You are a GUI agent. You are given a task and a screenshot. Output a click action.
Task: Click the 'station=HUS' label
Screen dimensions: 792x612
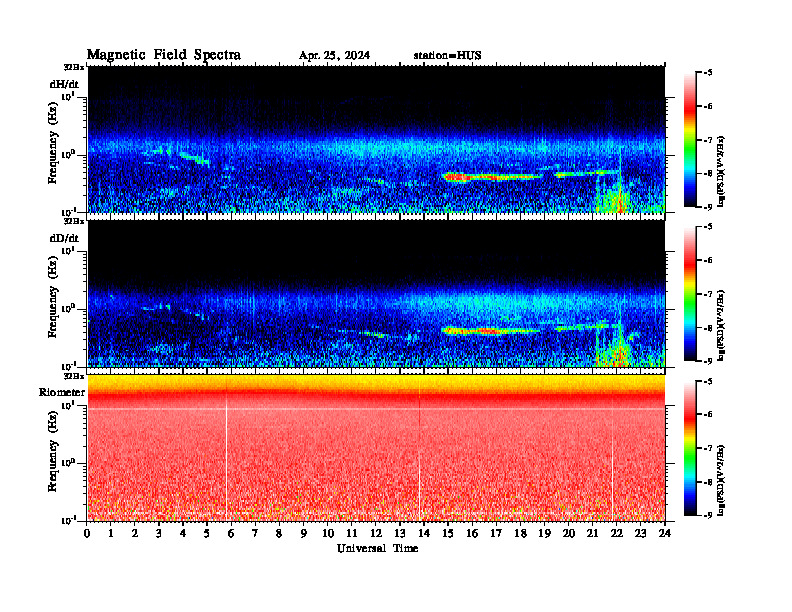447,56
